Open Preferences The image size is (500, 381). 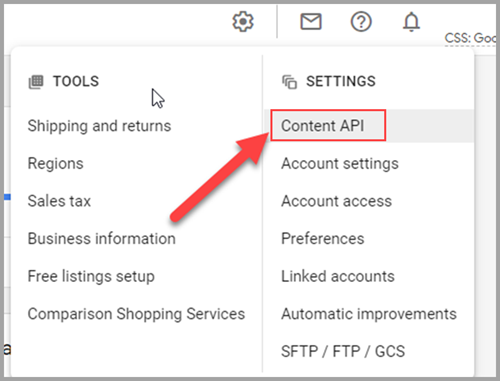(323, 239)
